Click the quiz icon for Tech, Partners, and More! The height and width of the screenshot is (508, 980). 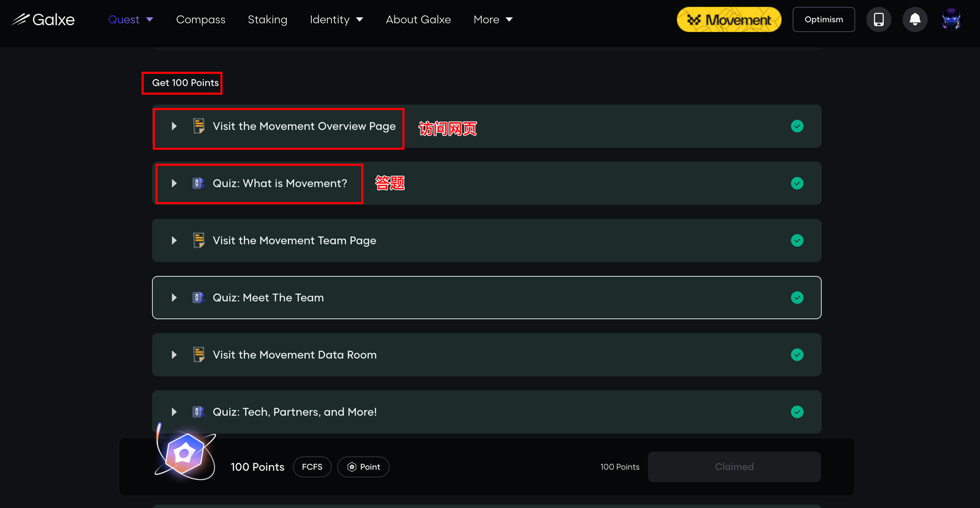tap(198, 412)
